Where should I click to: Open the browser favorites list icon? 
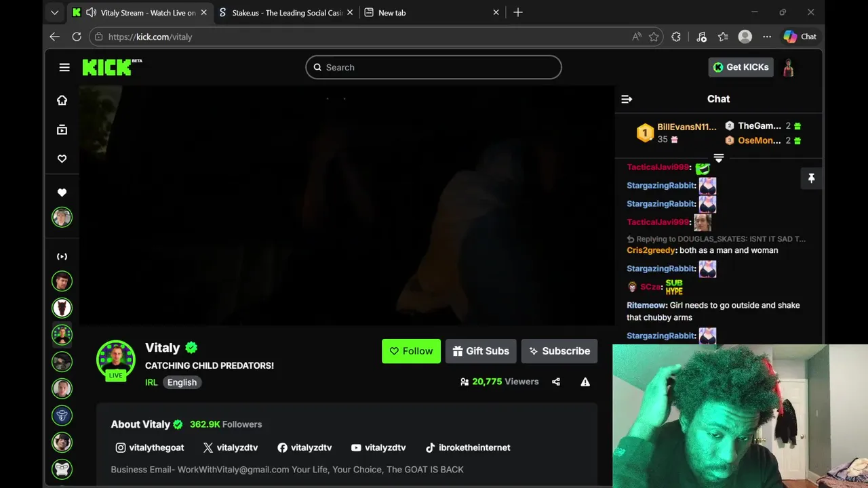point(724,37)
